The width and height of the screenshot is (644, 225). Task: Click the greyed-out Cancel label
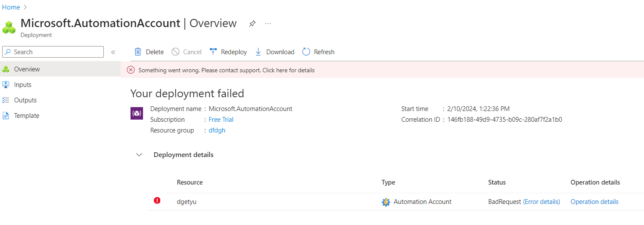[192, 52]
